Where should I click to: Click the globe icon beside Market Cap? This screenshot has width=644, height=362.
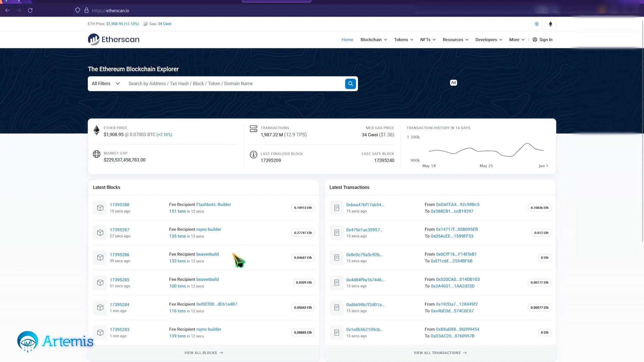pyautogui.click(x=97, y=154)
